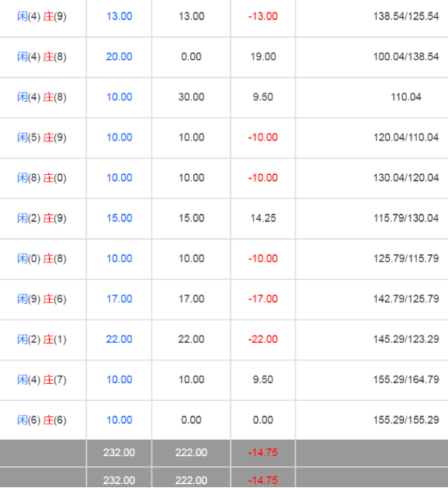The width and height of the screenshot is (448, 488).
Task: Select the 闲(5) 庄(9) result cell
Action: coord(42,138)
